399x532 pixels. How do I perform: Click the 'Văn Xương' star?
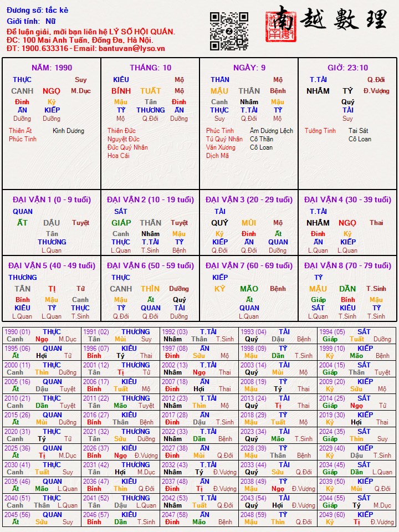[x=221, y=147]
